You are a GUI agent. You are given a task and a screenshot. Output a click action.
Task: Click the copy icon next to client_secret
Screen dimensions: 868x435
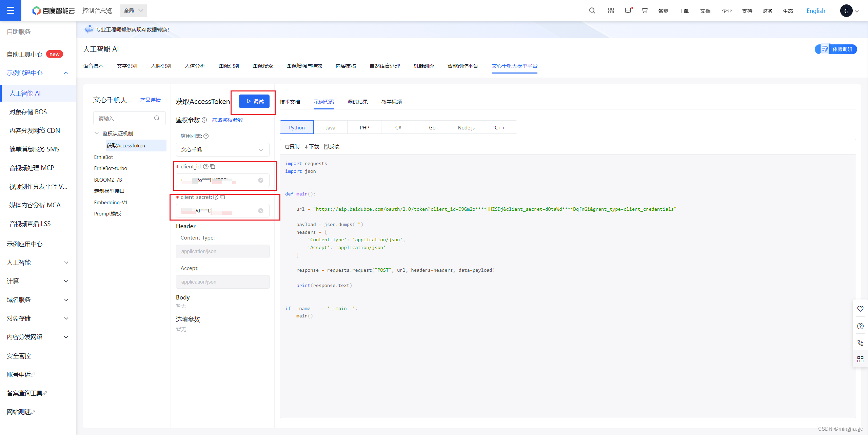[222, 198]
